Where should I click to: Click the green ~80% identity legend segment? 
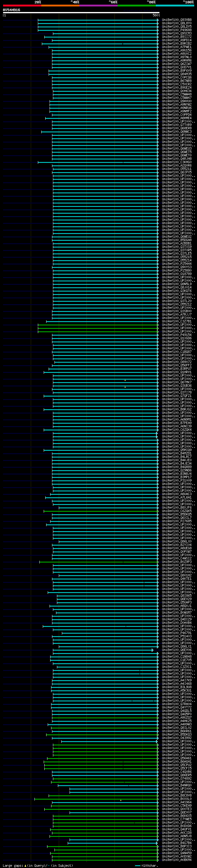137,6
